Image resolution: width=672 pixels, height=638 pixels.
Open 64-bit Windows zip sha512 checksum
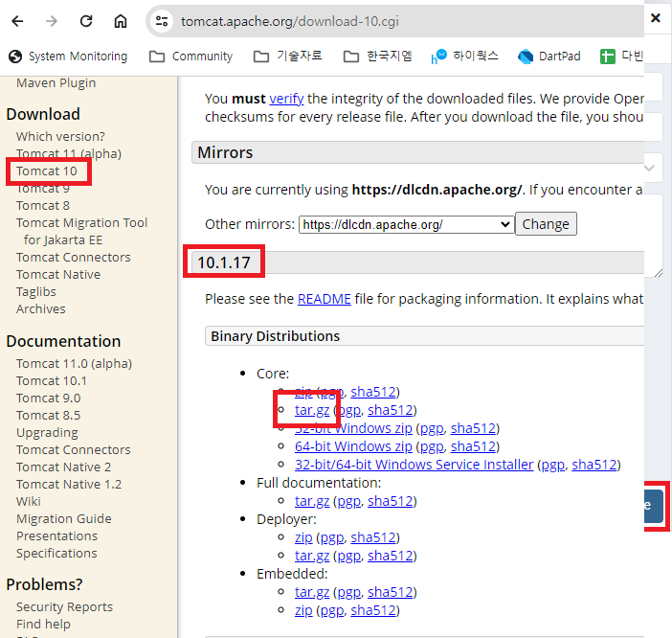(473, 446)
